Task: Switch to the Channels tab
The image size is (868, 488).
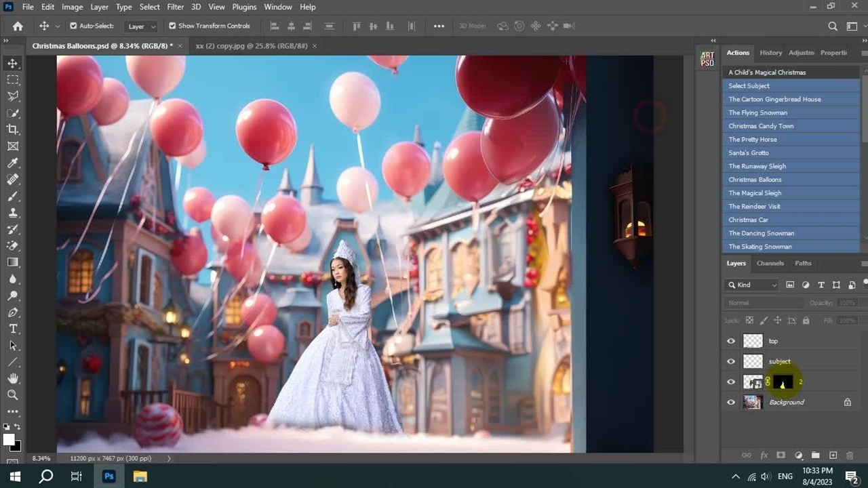Action: (x=770, y=263)
